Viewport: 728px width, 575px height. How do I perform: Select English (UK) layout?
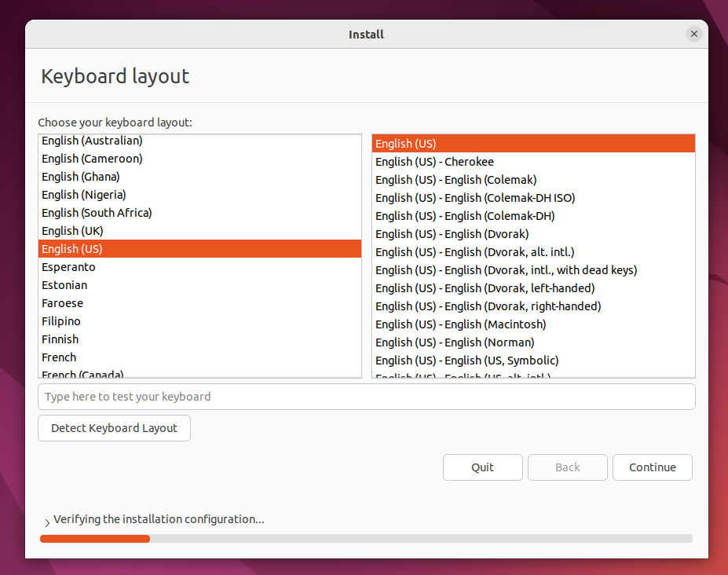point(199,231)
